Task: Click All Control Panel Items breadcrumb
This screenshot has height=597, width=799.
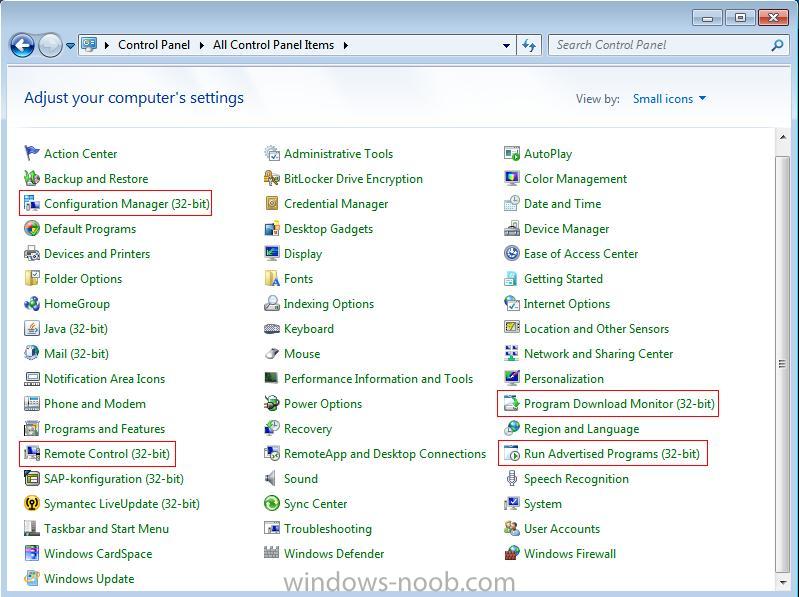Action: pos(274,45)
